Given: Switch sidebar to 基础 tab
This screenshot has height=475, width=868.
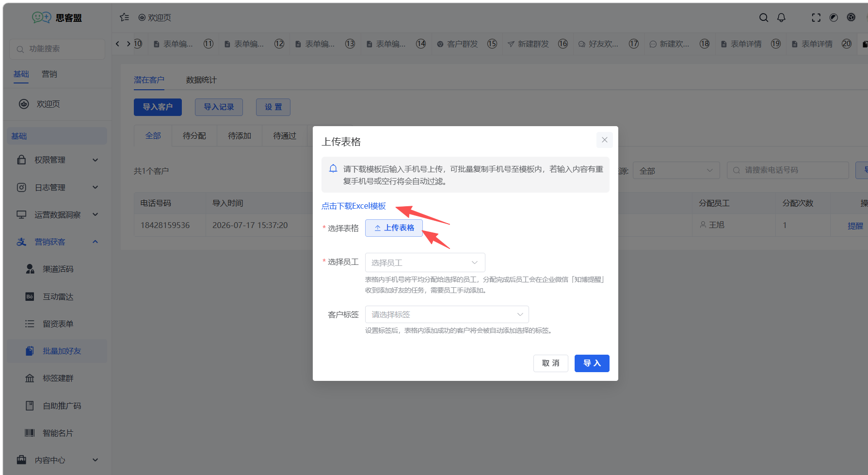Looking at the screenshot, I should pos(21,74).
